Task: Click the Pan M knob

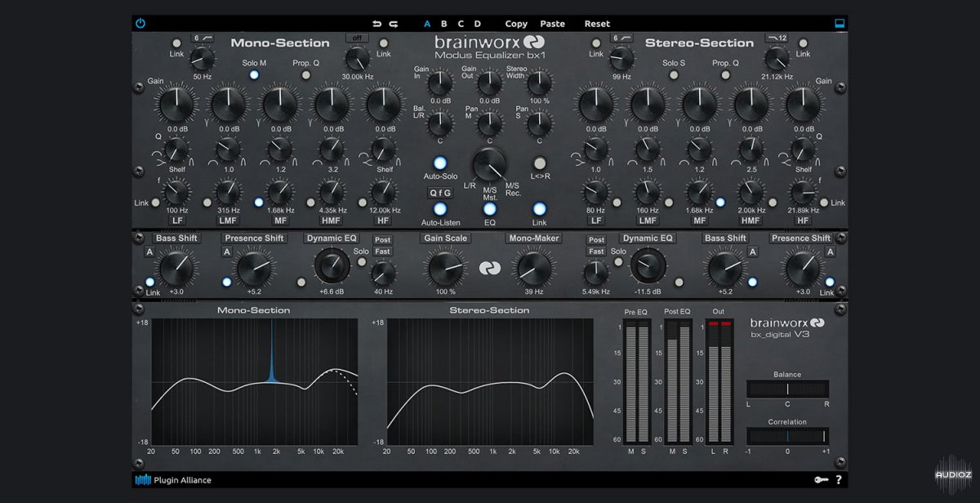Action: (x=489, y=123)
